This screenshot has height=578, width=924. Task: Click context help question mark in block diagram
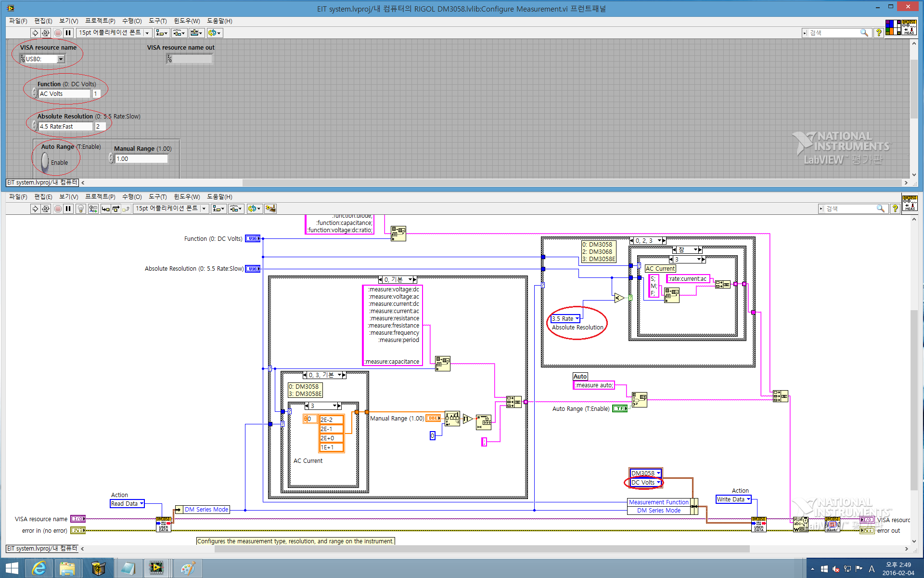[x=895, y=209]
